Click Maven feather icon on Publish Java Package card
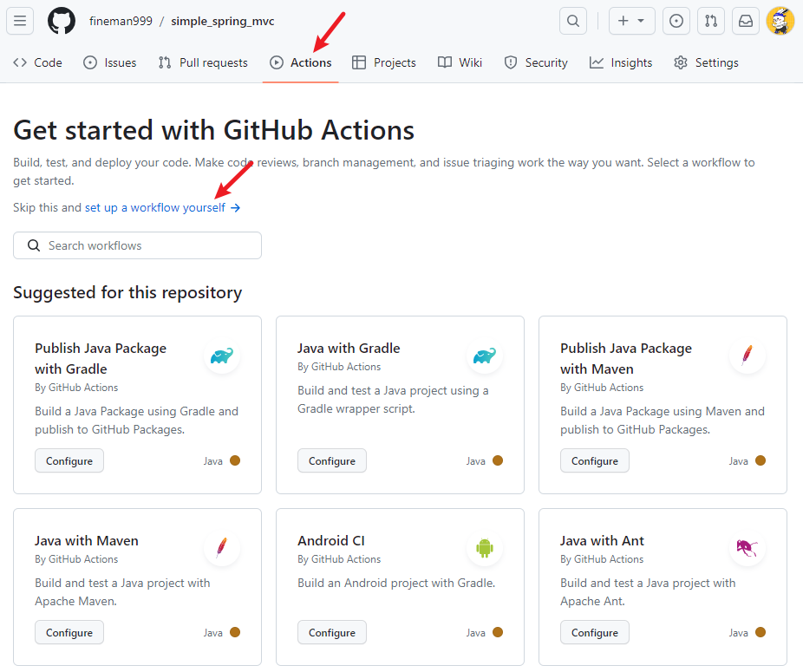The width and height of the screenshot is (803, 672). tap(748, 355)
